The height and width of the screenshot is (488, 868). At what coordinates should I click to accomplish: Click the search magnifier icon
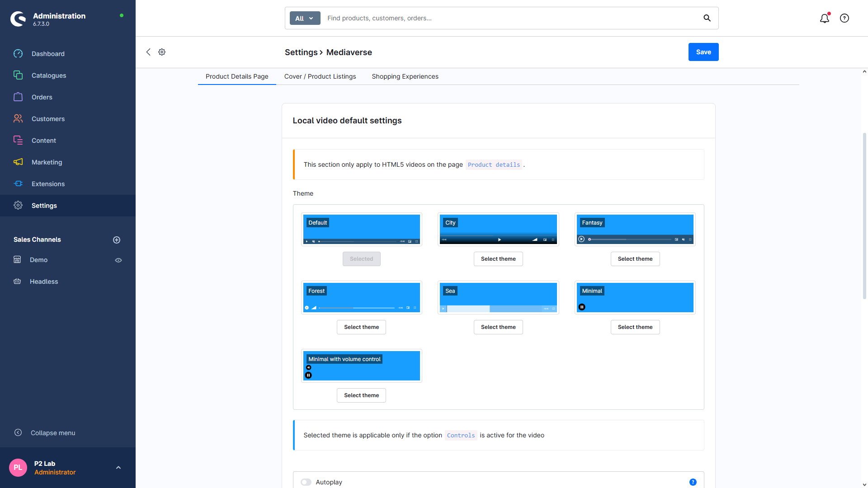point(707,18)
